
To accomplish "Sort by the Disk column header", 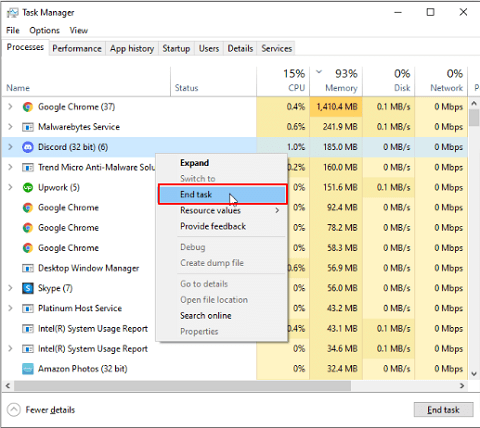I will pos(389,82).
